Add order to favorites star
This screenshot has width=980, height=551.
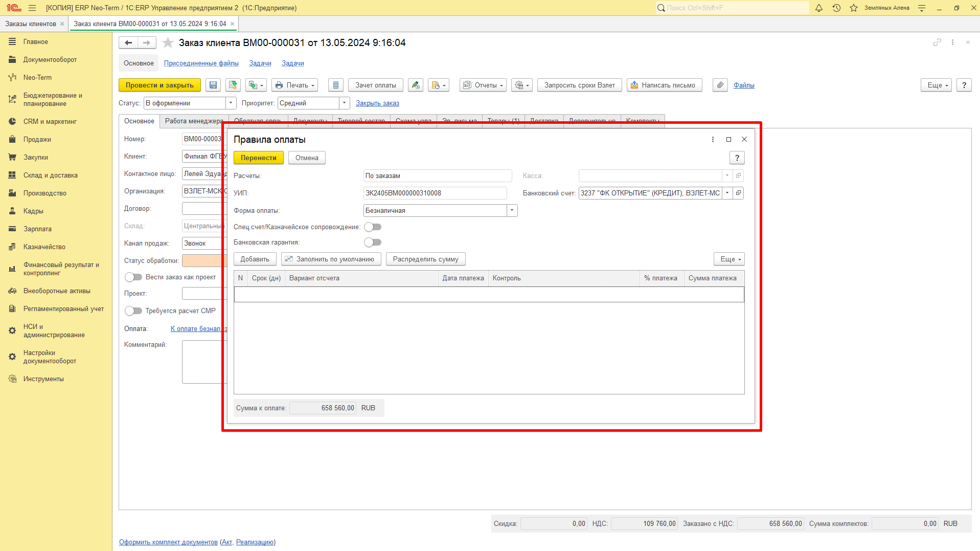(168, 42)
